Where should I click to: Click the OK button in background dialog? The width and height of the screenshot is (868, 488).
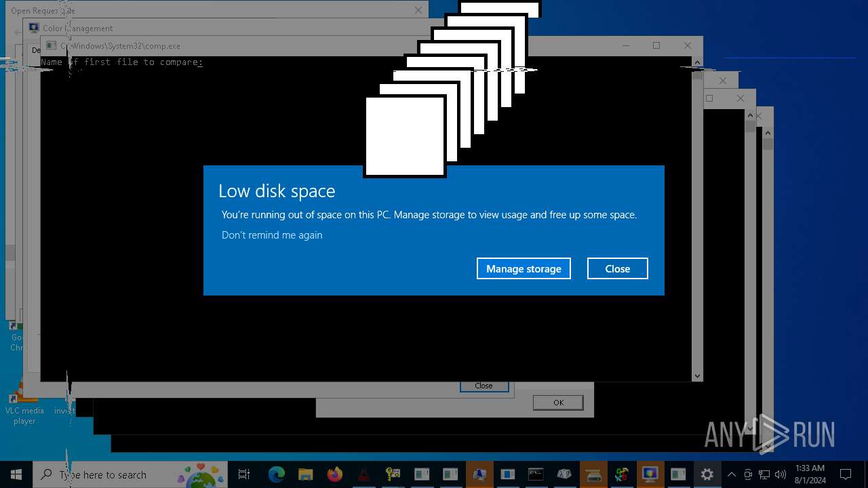[x=558, y=403]
